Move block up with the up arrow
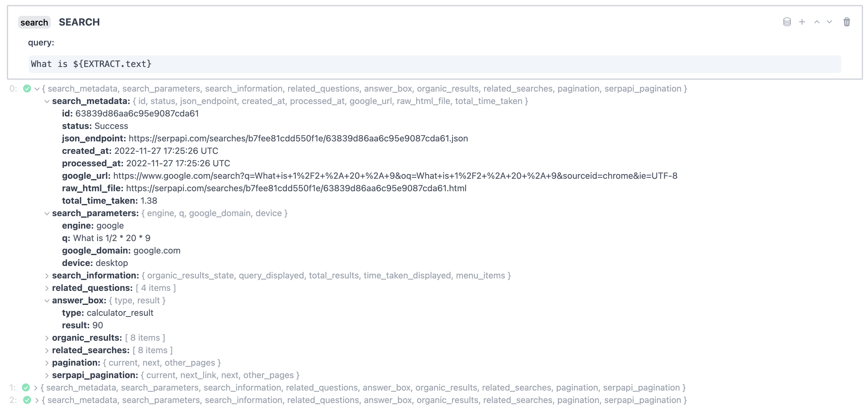The height and width of the screenshot is (408, 868). [817, 22]
